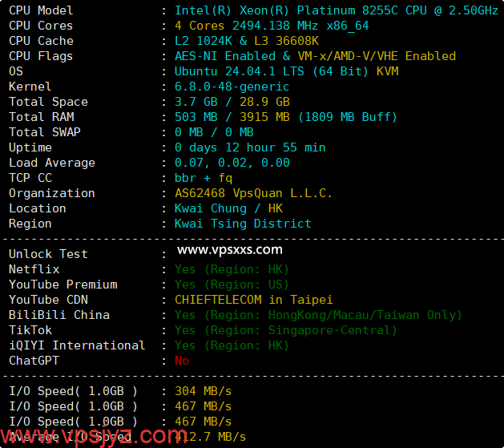Select the 'ChatGPT' label
This screenshot has width=504, height=448.
[34, 361]
